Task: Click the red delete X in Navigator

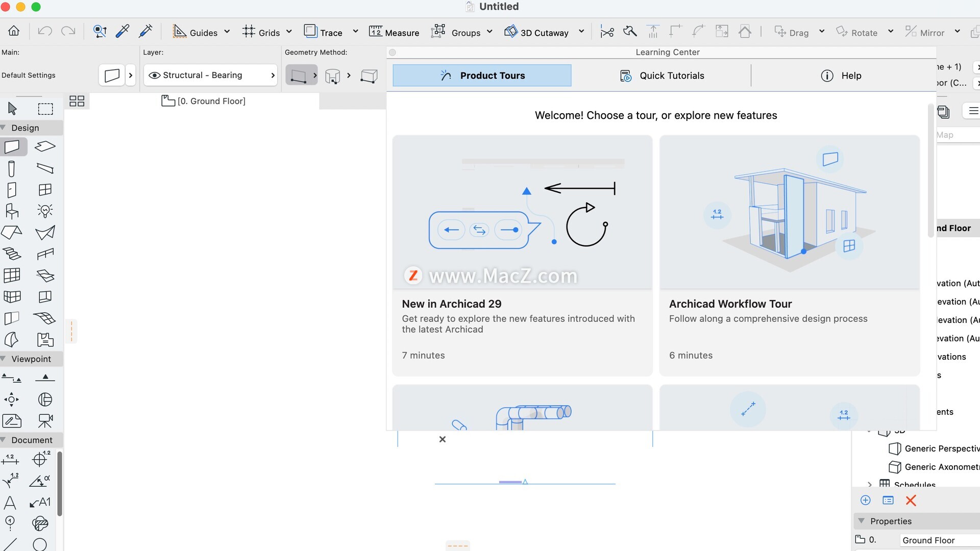Action: (911, 500)
